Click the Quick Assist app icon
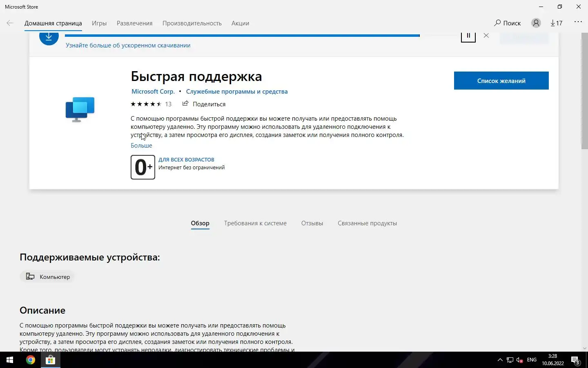 pos(80,109)
